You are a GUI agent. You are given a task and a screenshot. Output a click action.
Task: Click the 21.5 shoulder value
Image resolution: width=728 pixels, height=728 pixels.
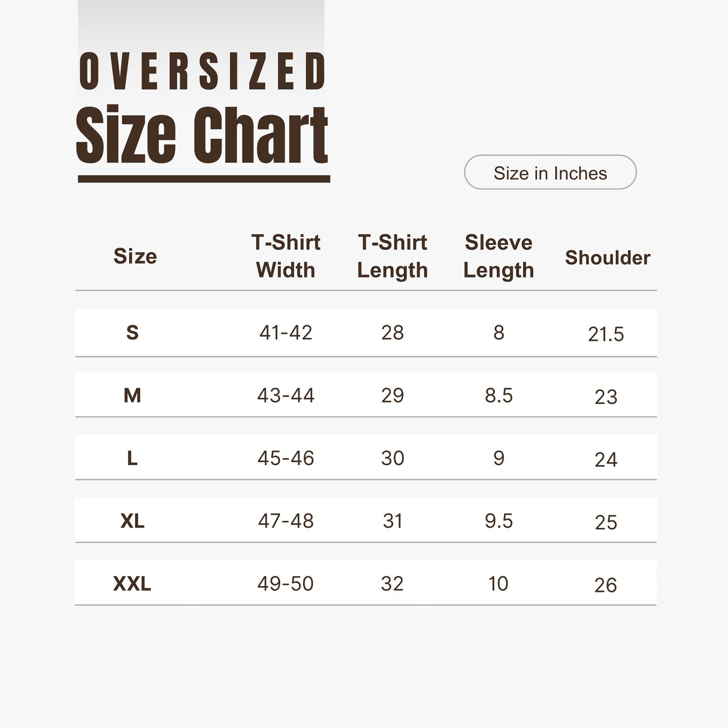click(x=606, y=334)
